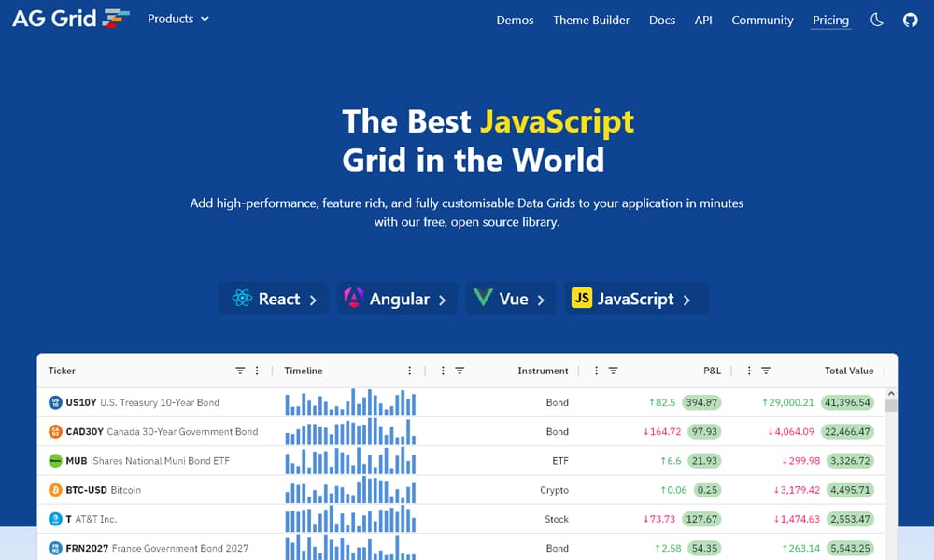This screenshot has height=560, width=934.
Task: Choose the JavaScript framework button
Action: click(636, 298)
